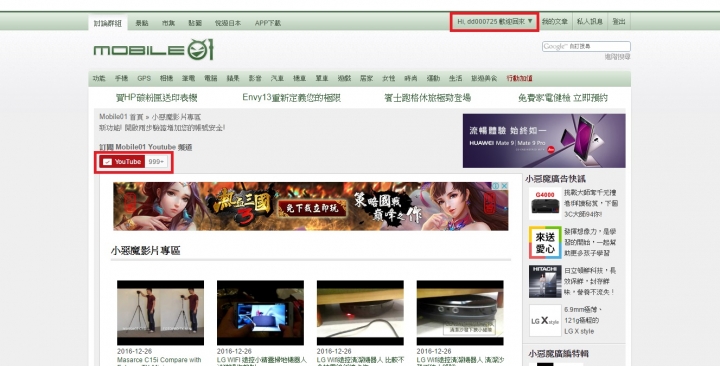720x366 pixels.
Task: Open the 單車 category menu
Action: coord(322,79)
